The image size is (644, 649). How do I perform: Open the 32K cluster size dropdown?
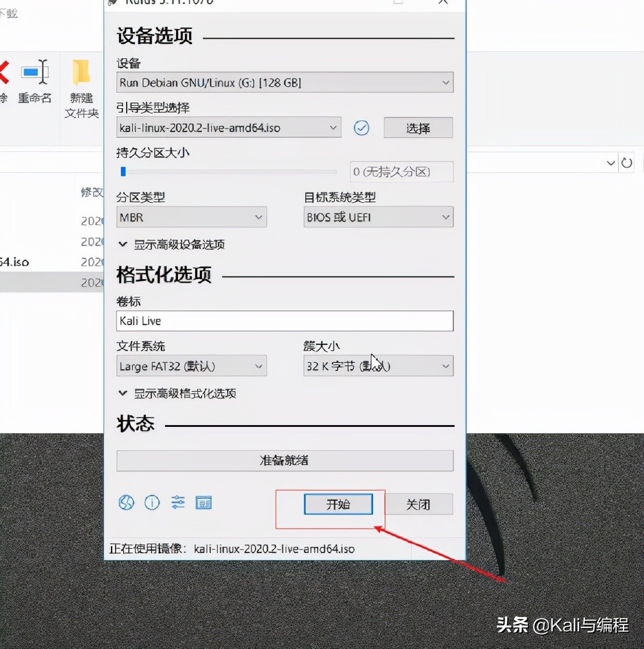tap(378, 366)
